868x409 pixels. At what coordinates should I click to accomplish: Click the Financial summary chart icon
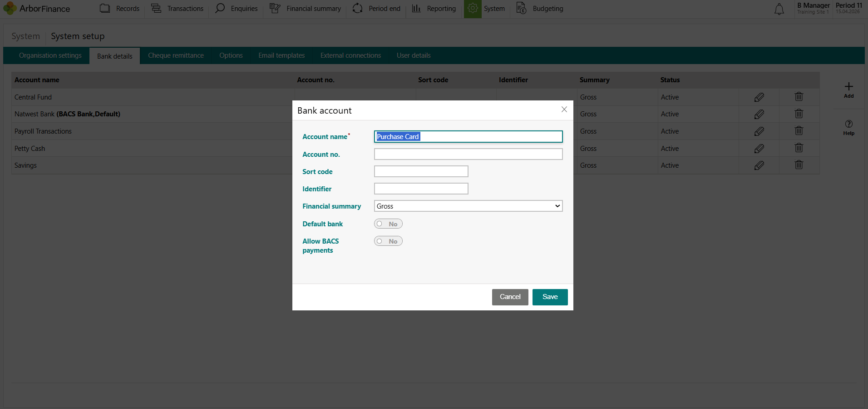pyautogui.click(x=275, y=8)
